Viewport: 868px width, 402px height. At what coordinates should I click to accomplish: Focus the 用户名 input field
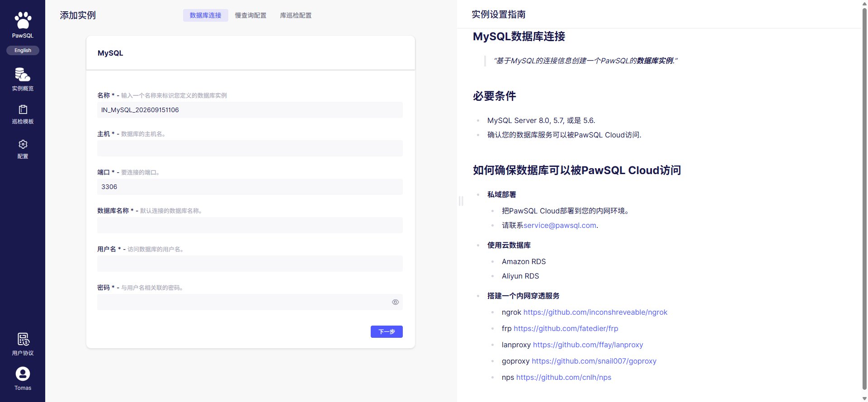(x=250, y=264)
